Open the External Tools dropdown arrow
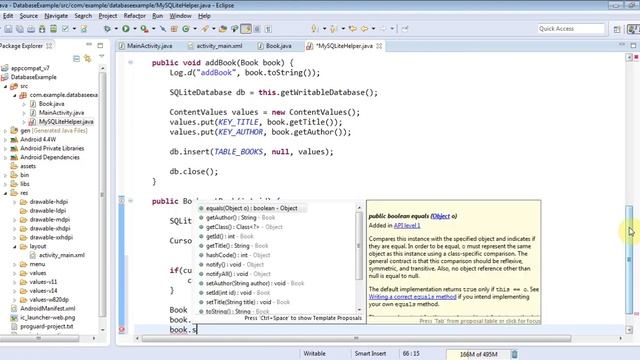Screen dimensions: 640x360 pyautogui.click(x=153, y=29)
